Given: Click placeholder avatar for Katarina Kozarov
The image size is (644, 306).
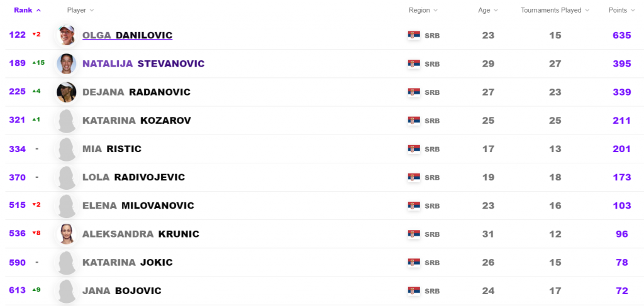Looking at the screenshot, I should [x=67, y=121].
